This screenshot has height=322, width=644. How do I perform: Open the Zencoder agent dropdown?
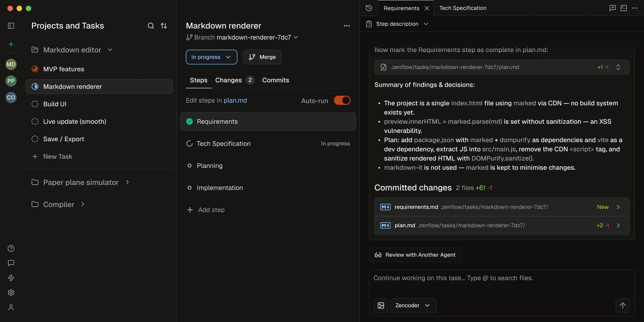[413, 305]
